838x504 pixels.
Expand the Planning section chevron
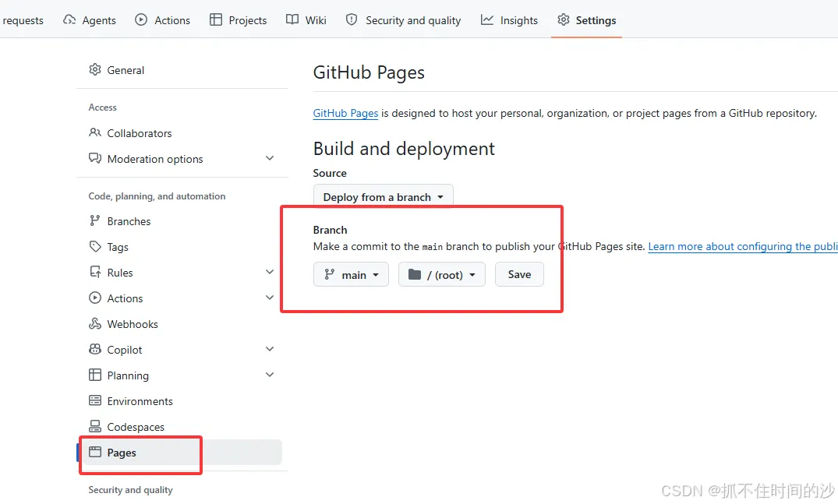(x=270, y=375)
